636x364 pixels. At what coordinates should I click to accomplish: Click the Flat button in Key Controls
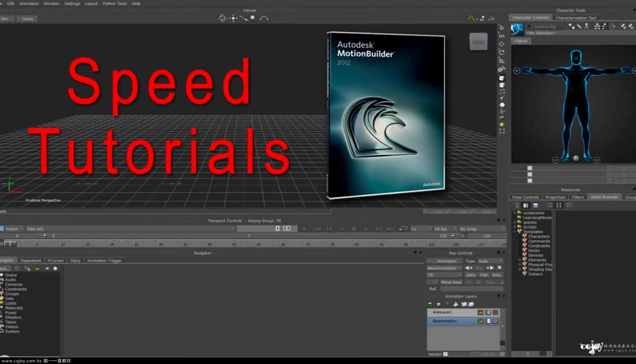pyautogui.click(x=484, y=275)
